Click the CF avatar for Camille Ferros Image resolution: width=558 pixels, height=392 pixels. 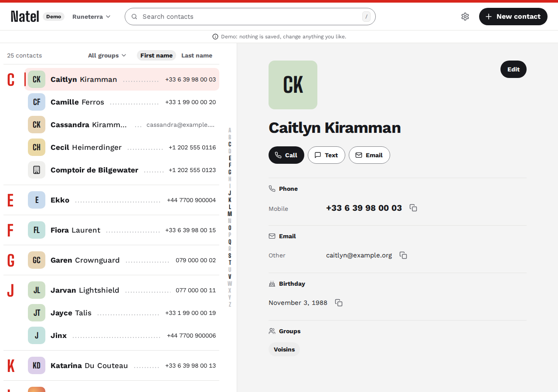click(37, 102)
